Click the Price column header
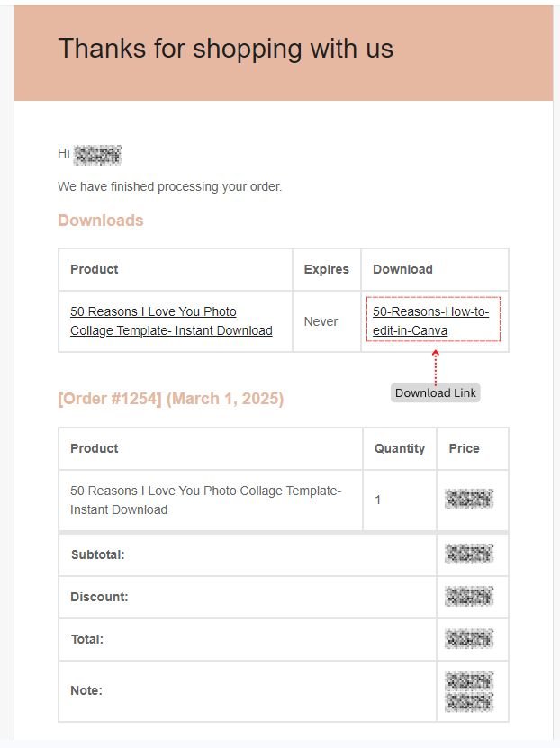Image resolution: width=560 pixels, height=748 pixels. coord(464,448)
